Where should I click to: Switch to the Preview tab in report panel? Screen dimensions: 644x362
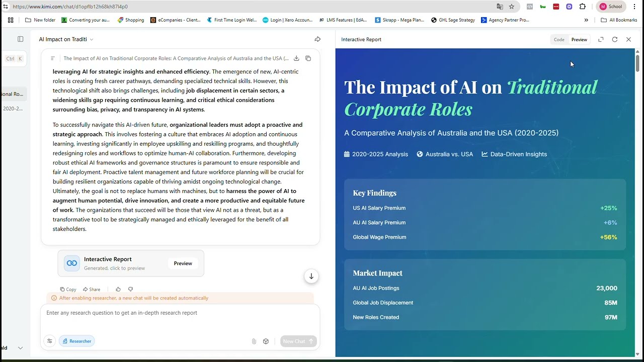tap(579, 39)
